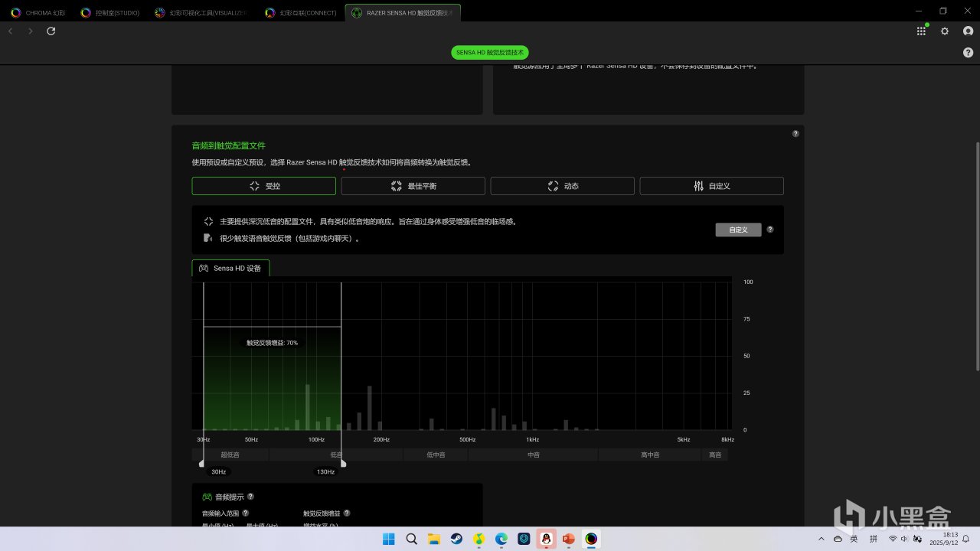Image resolution: width=980 pixels, height=551 pixels.
Task: Go back with the left arrow
Action: [11, 31]
